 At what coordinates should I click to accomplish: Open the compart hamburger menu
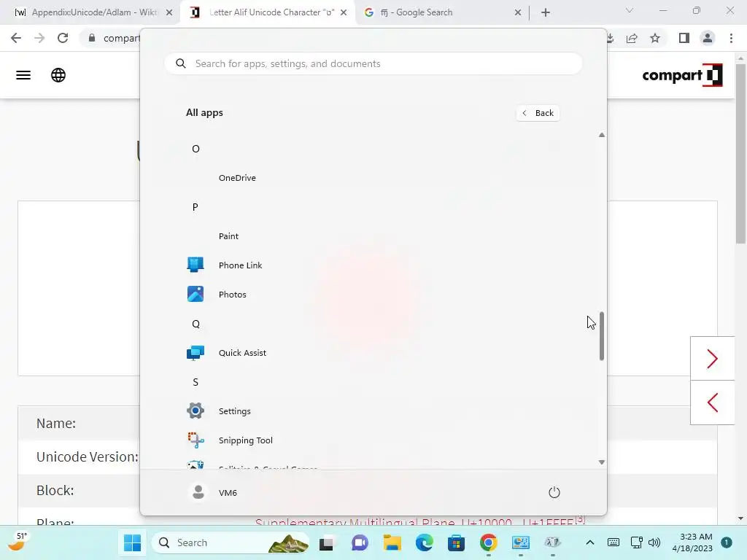tap(23, 75)
